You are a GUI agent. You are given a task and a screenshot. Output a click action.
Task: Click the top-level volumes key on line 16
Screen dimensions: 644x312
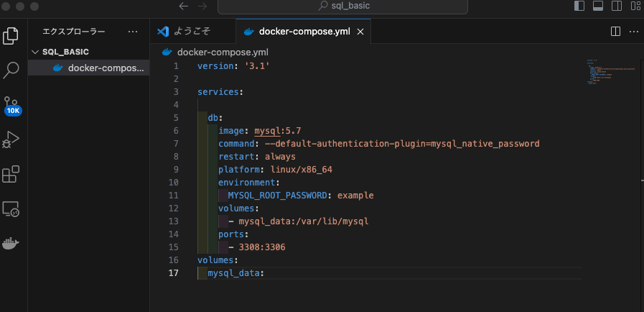click(x=215, y=260)
